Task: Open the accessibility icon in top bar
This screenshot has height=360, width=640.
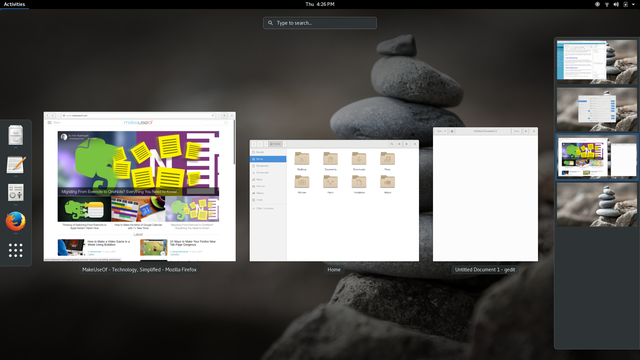Action: (x=597, y=4)
